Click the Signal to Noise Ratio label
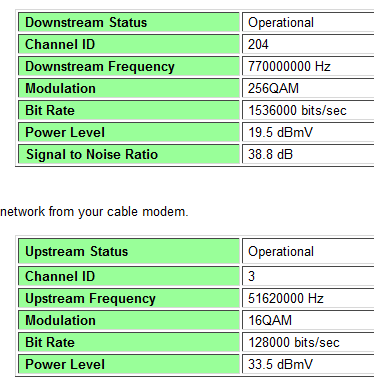The height and width of the screenshot is (390, 374). [x=92, y=154]
